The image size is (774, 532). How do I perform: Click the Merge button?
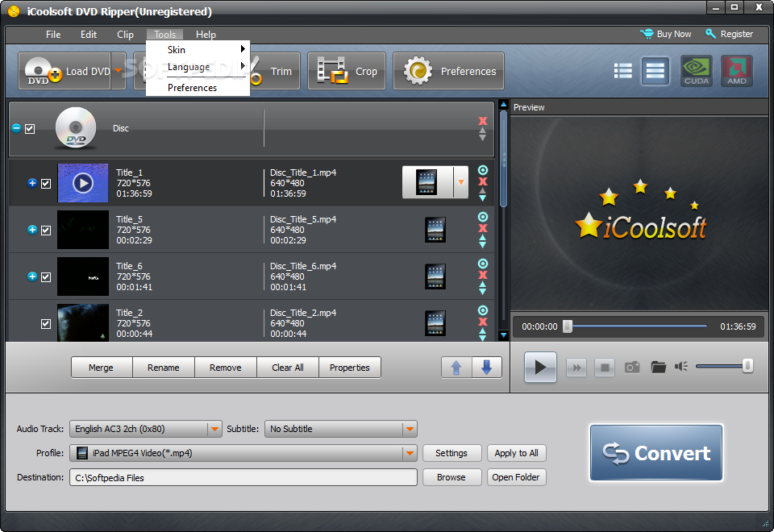(x=102, y=368)
